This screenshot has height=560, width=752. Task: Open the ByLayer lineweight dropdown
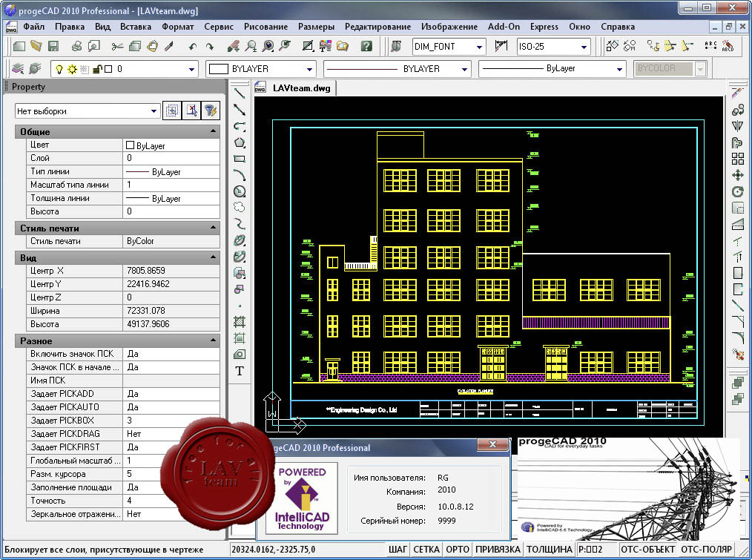coord(619,69)
